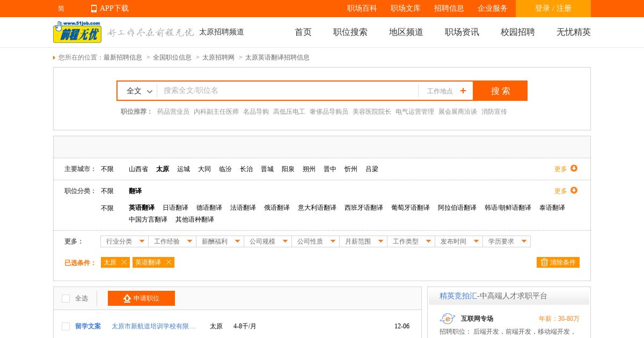This screenshot has width=644, height=338.
Task: Go to 首页 in main navigation
Action: pyautogui.click(x=303, y=32)
